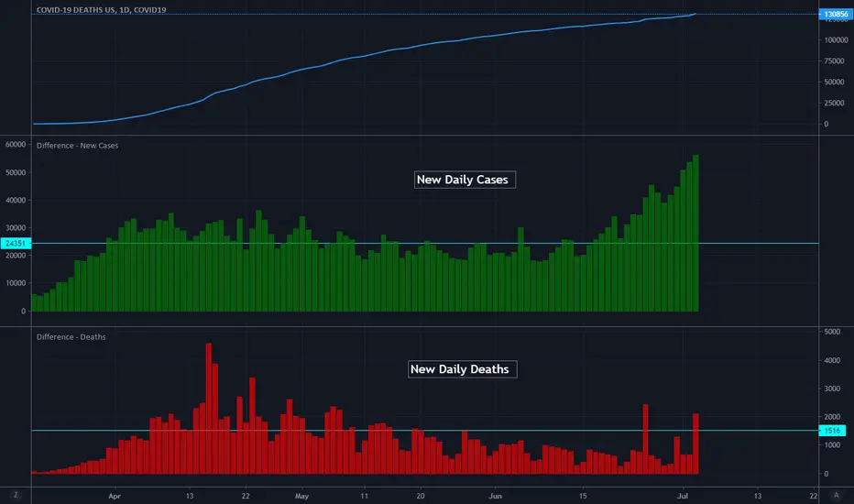Click the Difference - Deaths label
The height and width of the screenshot is (504, 854).
tap(71, 336)
